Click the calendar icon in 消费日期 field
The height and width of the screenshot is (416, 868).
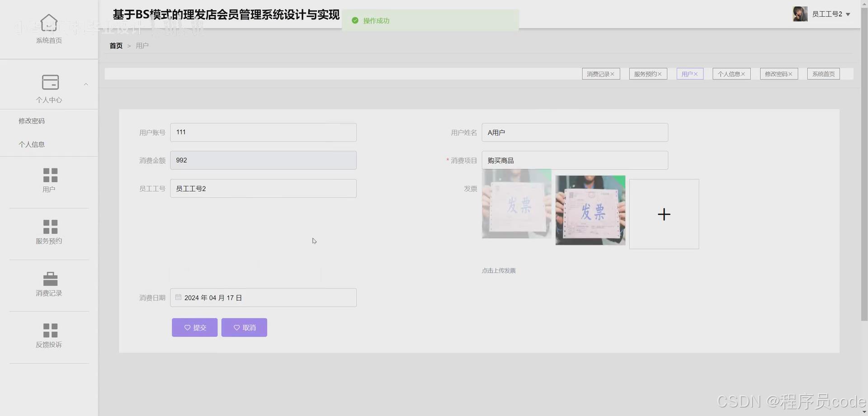click(x=178, y=297)
